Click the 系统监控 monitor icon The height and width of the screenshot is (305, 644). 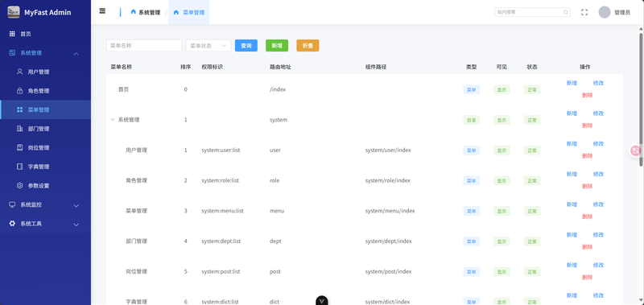point(12,204)
